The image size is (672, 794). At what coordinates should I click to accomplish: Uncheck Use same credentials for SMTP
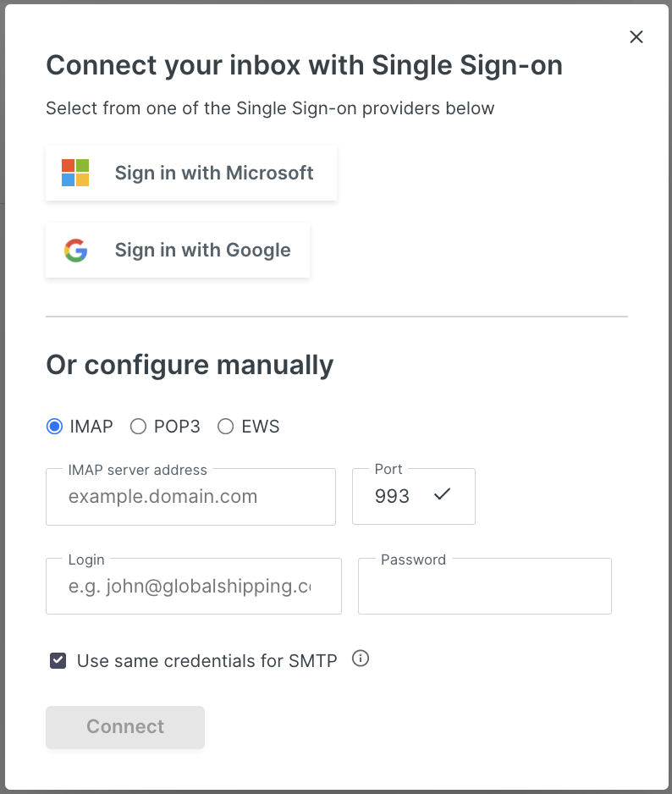tap(58, 660)
